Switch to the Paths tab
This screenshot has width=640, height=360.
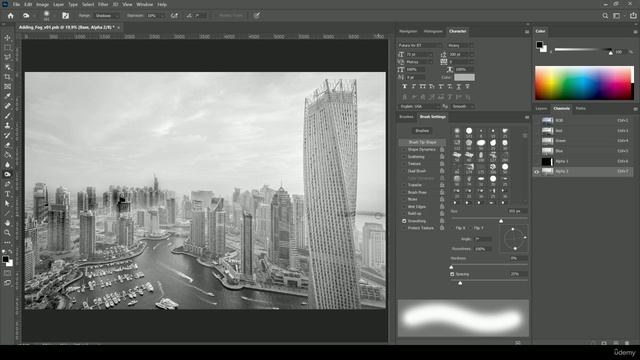[x=581, y=109]
